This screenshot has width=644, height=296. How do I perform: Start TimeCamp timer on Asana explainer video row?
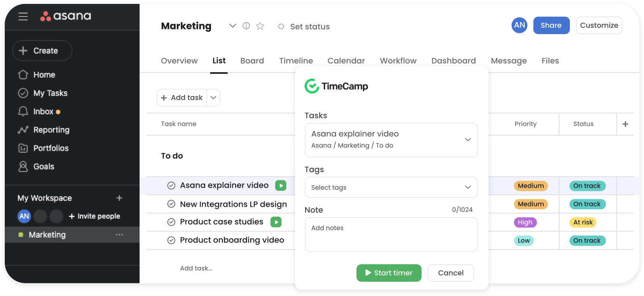click(x=281, y=185)
